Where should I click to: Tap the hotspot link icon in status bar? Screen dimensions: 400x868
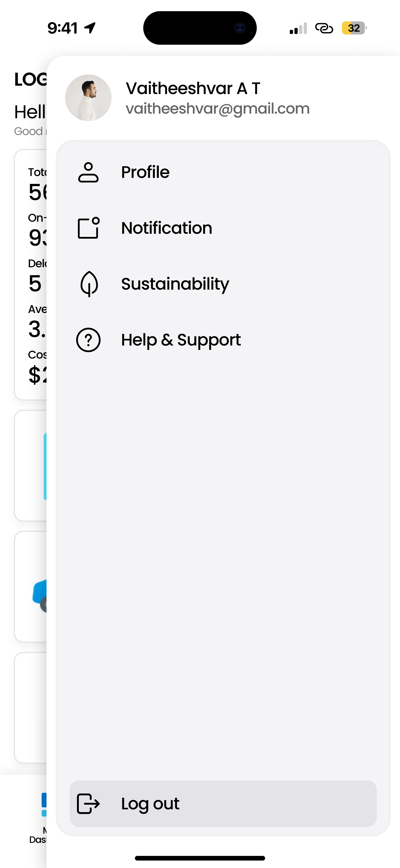[324, 28]
